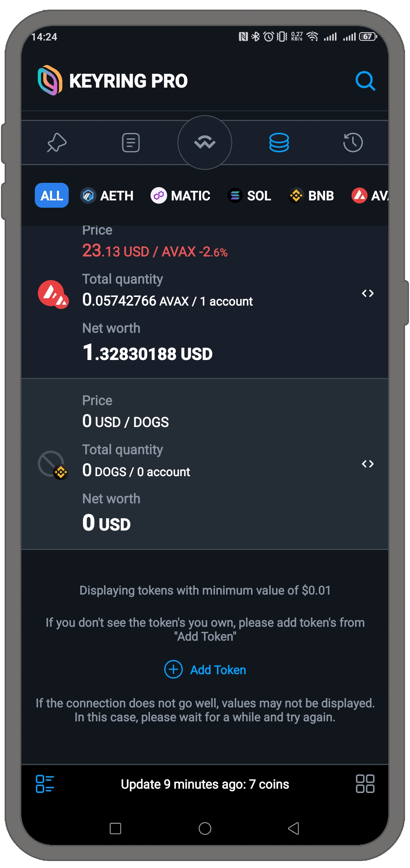The image size is (410, 868).
Task: Select the ALL chain filter
Action: pos(51,195)
